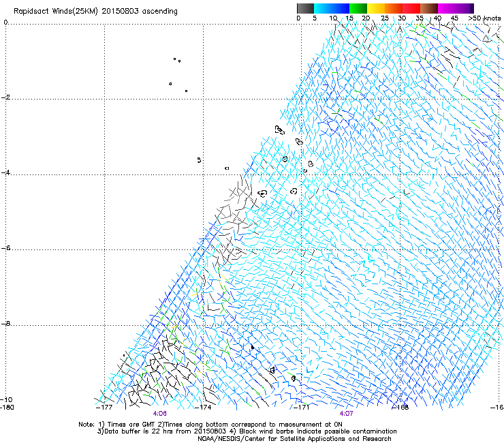This screenshot has width=504, height=443.
Task: Click the latitude label '-8'
Action: pos(5,323)
